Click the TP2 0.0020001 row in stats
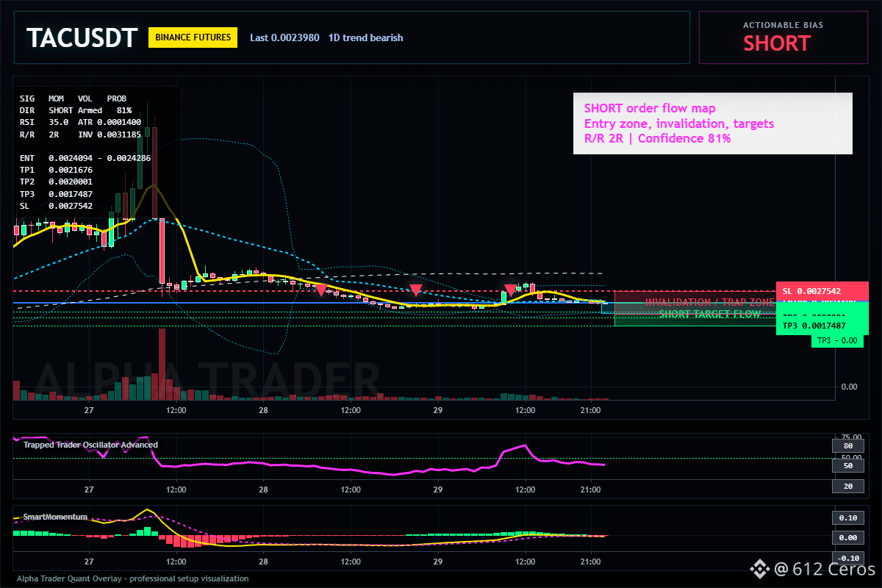Image resolution: width=882 pixels, height=588 pixels. [x=57, y=182]
